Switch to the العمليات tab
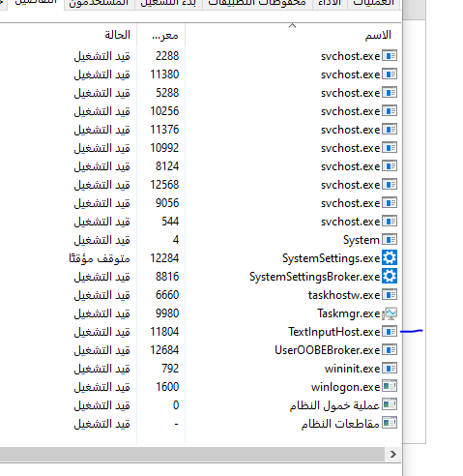This screenshot has height=476, width=463. coord(374,4)
